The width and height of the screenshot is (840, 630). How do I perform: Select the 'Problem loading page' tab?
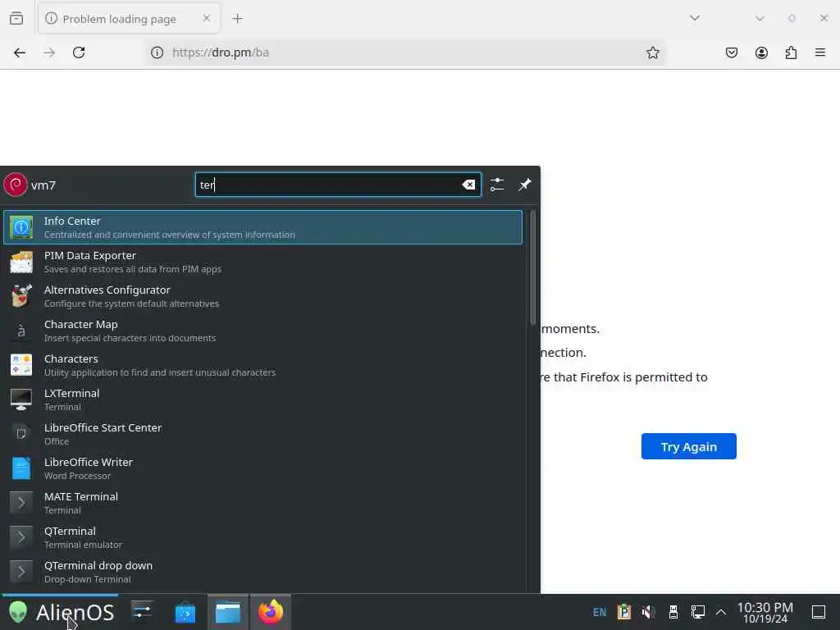[x=129, y=19]
